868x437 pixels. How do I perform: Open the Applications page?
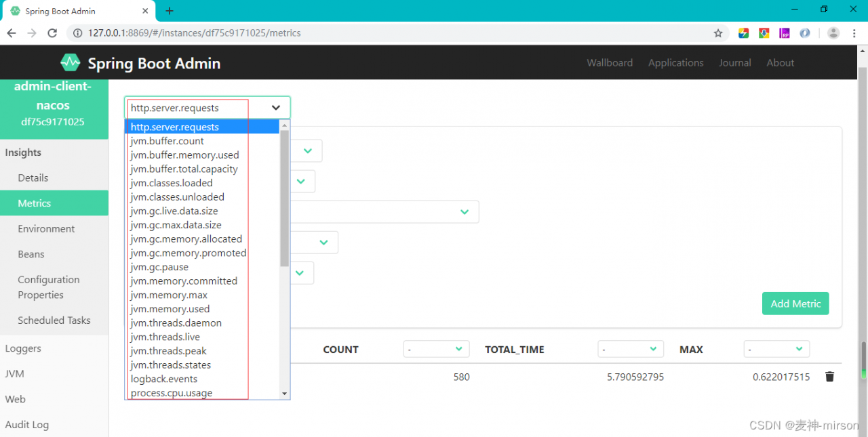(676, 63)
